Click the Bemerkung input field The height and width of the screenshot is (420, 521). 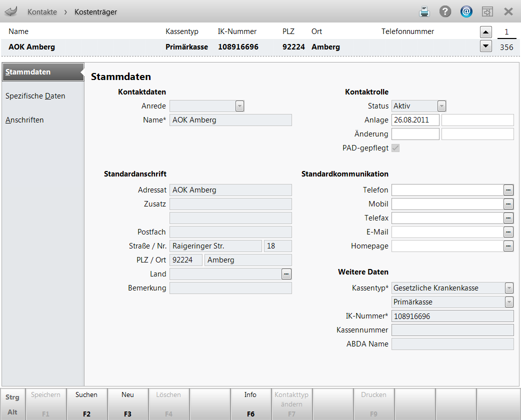230,288
